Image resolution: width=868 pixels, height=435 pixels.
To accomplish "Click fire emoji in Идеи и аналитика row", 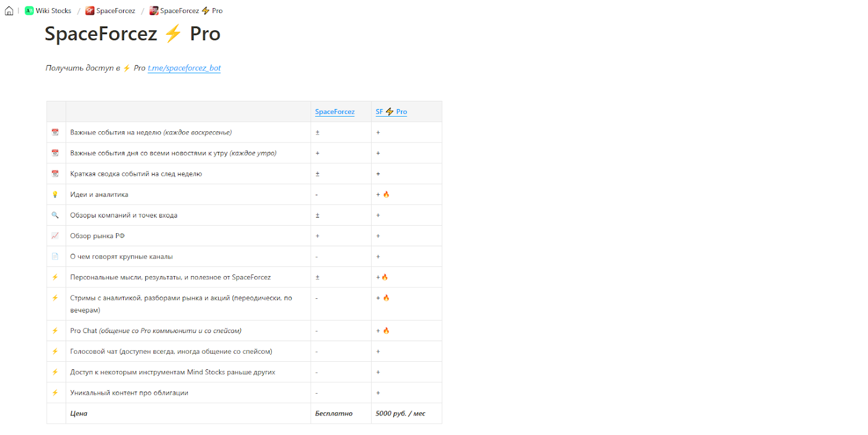I will click(386, 194).
